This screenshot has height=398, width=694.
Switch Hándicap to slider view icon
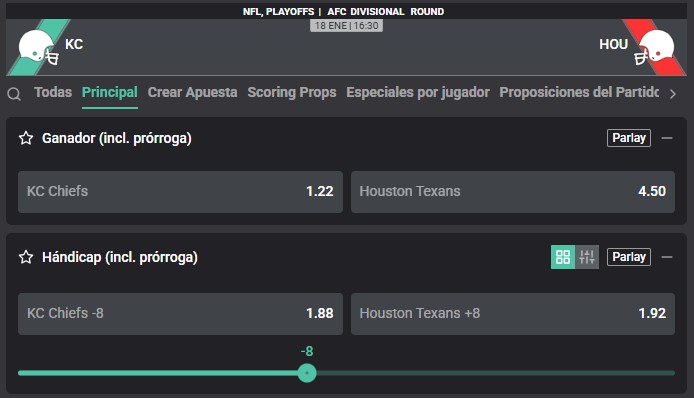tap(587, 257)
